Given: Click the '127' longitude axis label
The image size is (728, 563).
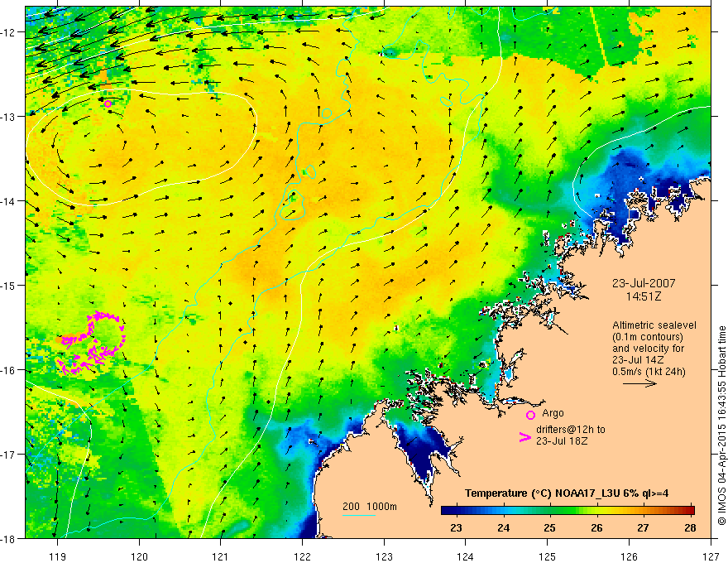Looking at the screenshot, I should 711,556.
